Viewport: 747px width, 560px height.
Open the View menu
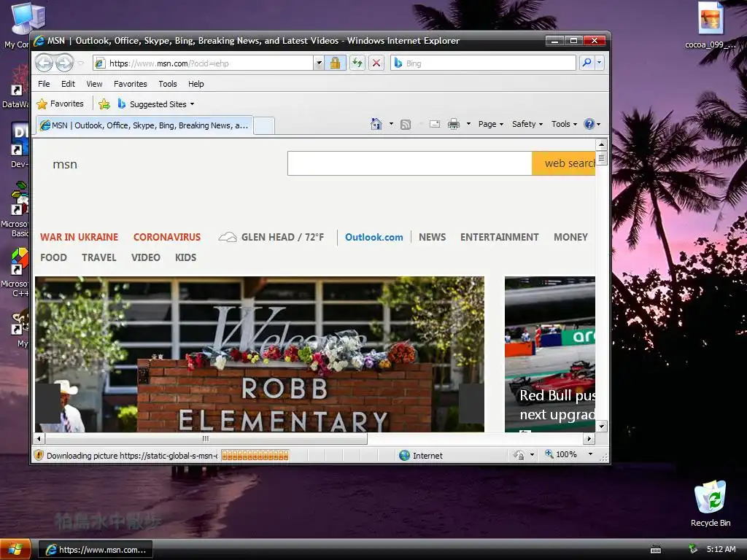tap(94, 84)
